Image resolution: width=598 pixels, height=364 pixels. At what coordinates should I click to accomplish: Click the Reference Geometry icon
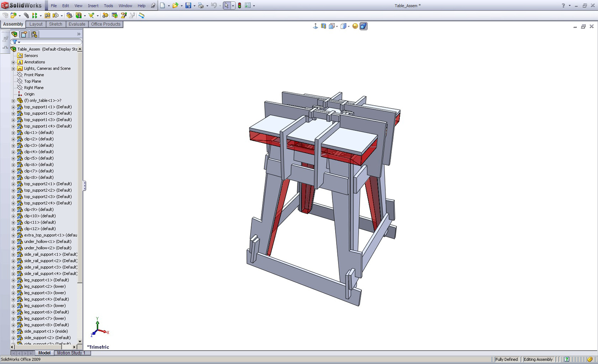point(91,15)
